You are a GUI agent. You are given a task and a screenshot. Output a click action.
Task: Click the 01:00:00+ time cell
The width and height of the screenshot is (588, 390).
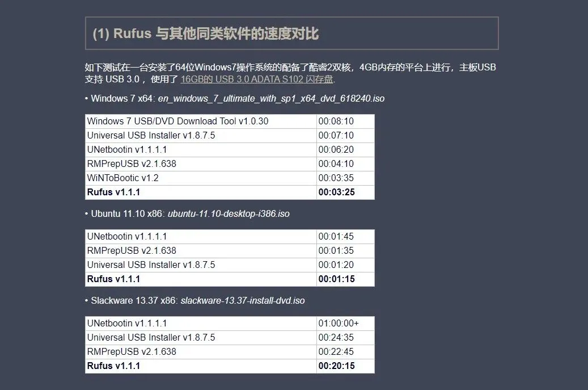point(345,323)
